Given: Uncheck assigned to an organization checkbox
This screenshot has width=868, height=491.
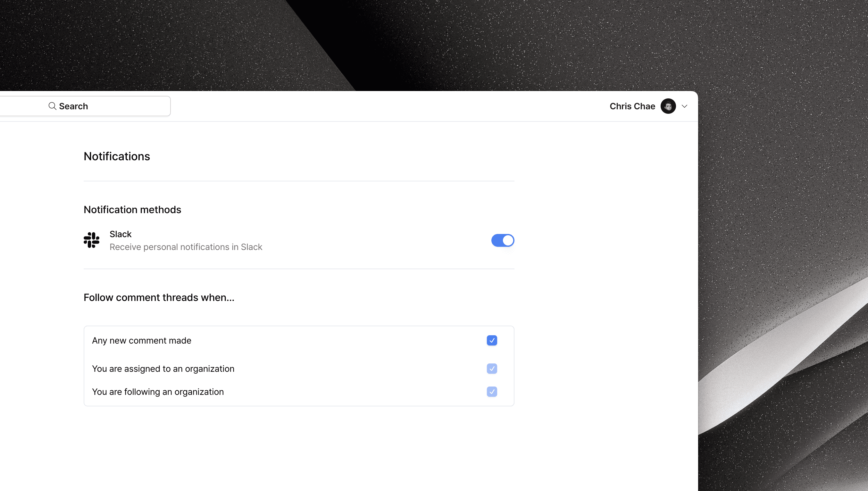Looking at the screenshot, I should (x=492, y=369).
